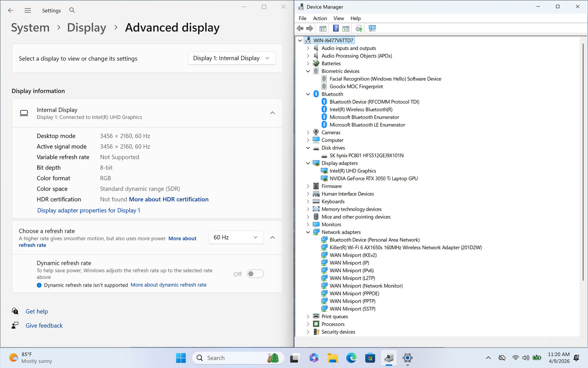
Task: Expand the Cameras node
Action: (308, 132)
